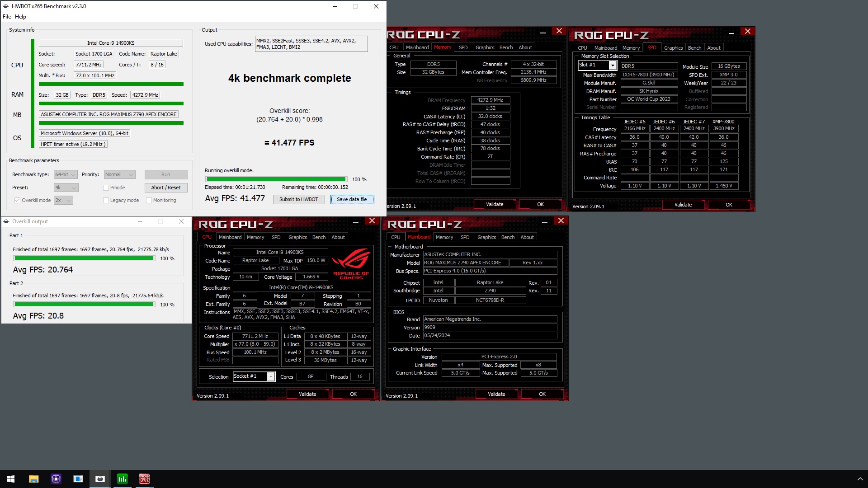
Task: Click the CAS# Latency 32.0 clocks field
Action: pyautogui.click(x=491, y=116)
